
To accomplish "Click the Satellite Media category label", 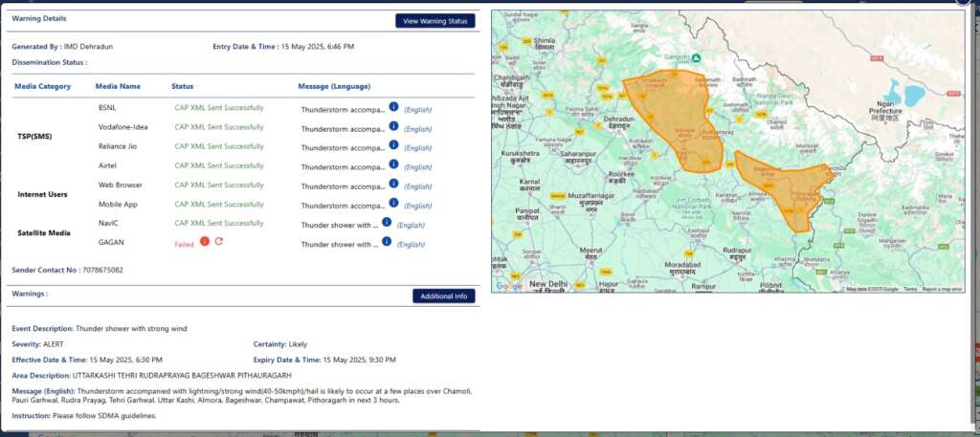I will pos(44,233).
